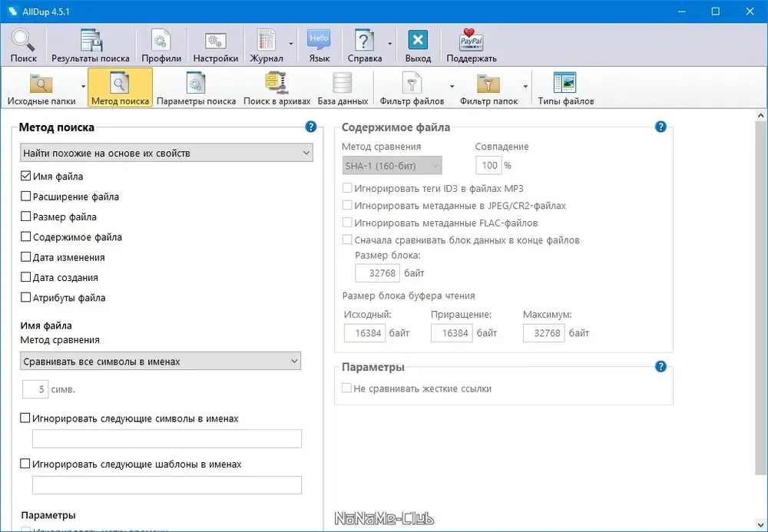This screenshot has width=768, height=532.
Task: Click help icon in right Параметры group
Action: click(660, 367)
